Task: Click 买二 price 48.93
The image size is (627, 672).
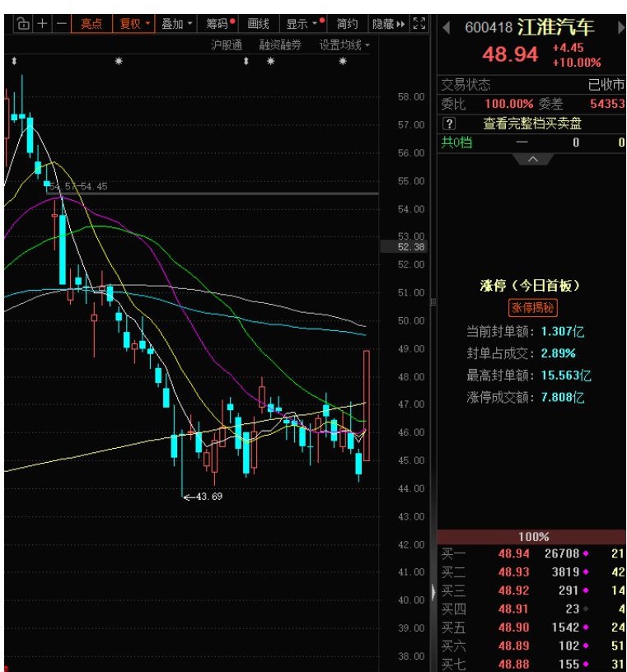Action: (x=514, y=572)
